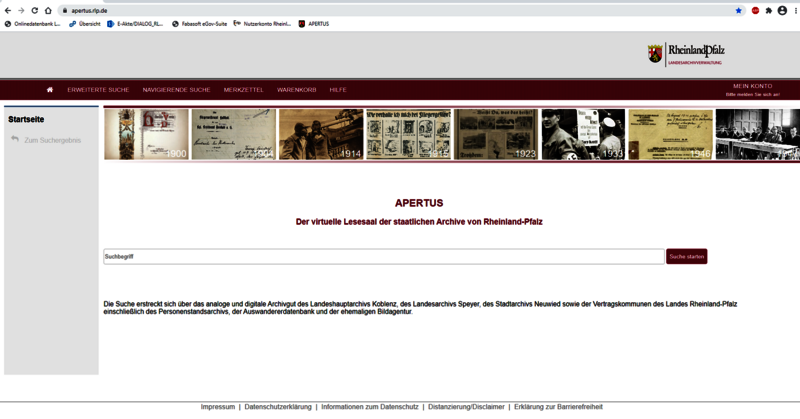Select the 1915 timeline thumbnail

409,134
